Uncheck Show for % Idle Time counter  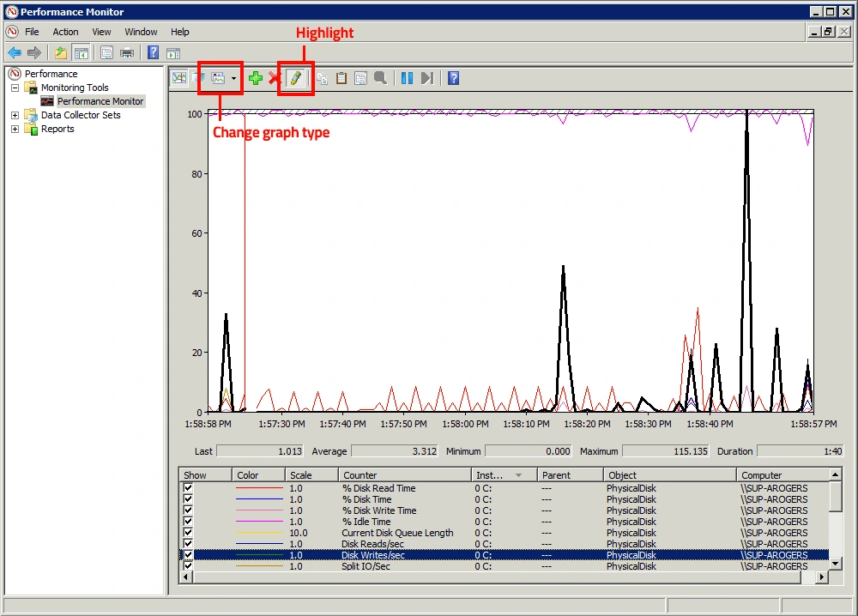pyautogui.click(x=188, y=521)
